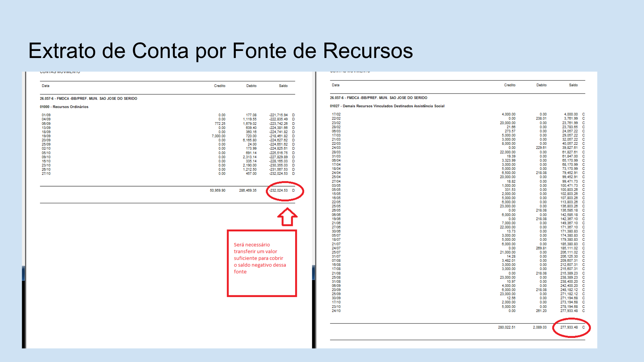Click the debit value '238.01' on 22/02

541,118
